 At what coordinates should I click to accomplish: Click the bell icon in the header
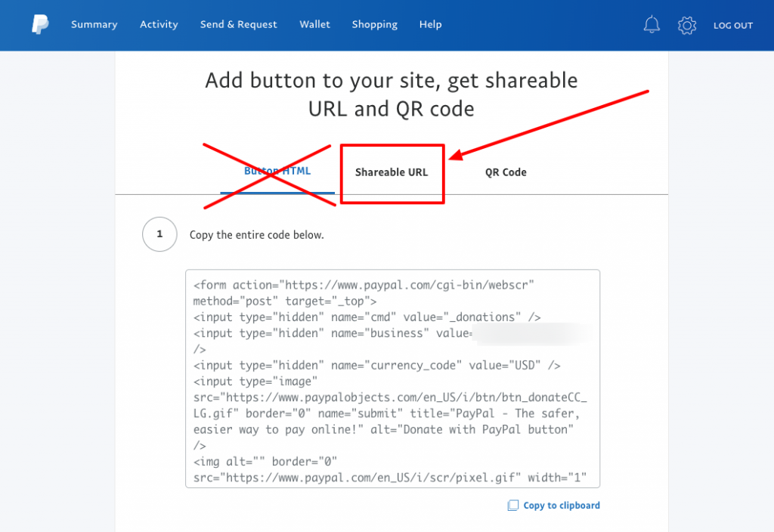pyautogui.click(x=652, y=24)
